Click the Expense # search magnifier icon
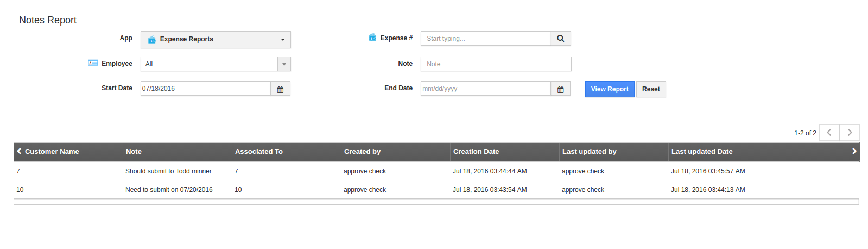 point(560,39)
